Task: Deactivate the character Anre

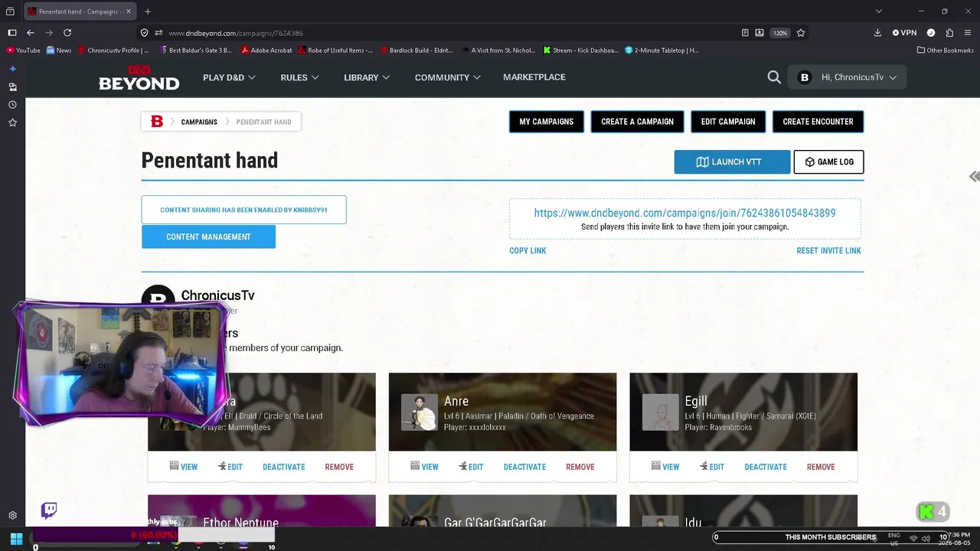Action: click(524, 467)
